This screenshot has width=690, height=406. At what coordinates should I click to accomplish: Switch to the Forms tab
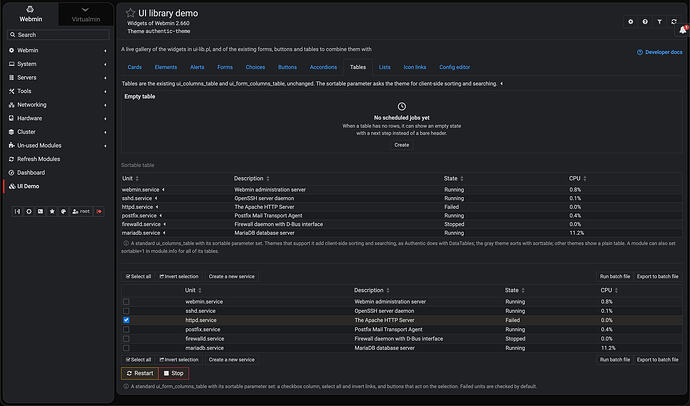(225, 67)
